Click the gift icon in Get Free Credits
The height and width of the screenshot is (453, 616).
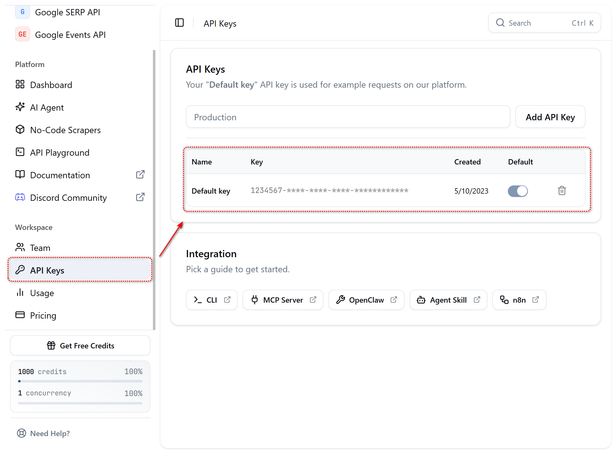[x=51, y=345]
